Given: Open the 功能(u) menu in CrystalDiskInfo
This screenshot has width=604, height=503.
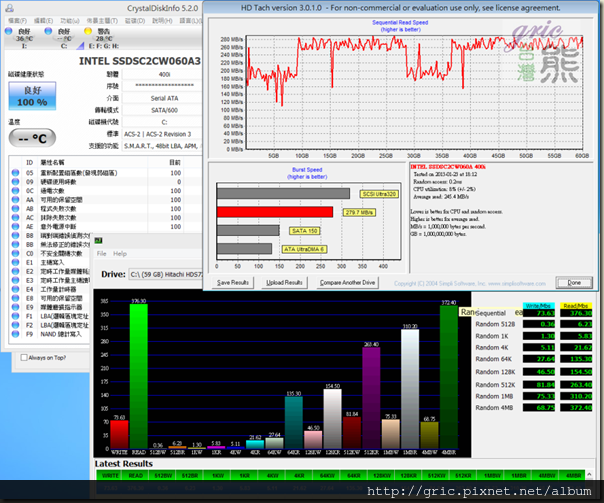Looking at the screenshot, I should 70,20.
